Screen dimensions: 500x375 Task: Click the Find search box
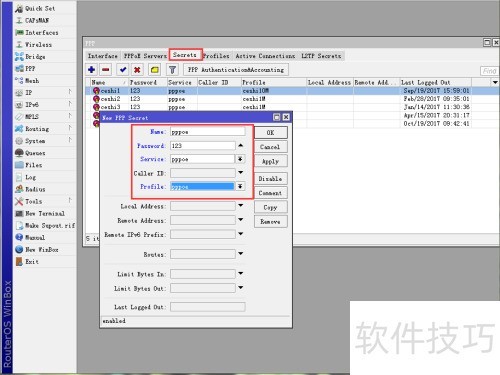[x=489, y=71]
